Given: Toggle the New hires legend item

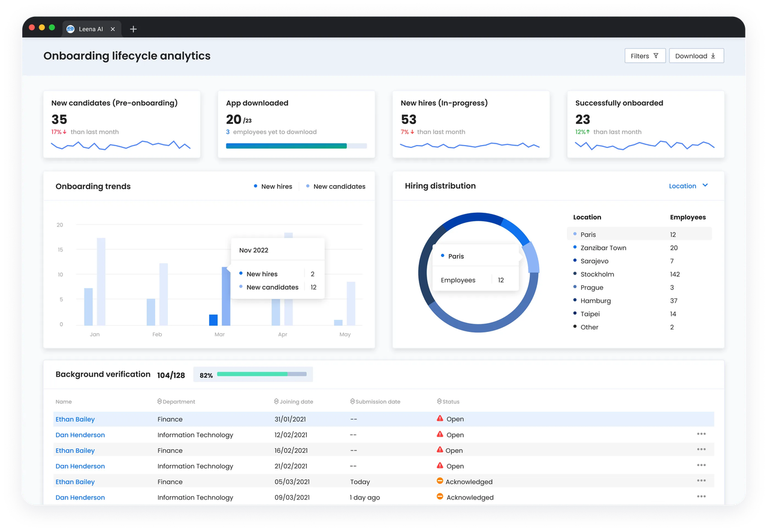Looking at the screenshot, I should [273, 186].
